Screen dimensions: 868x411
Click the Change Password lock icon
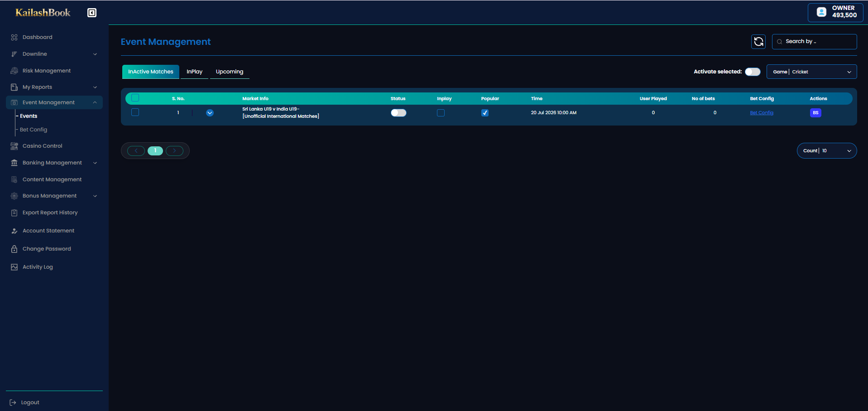[14, 249]
